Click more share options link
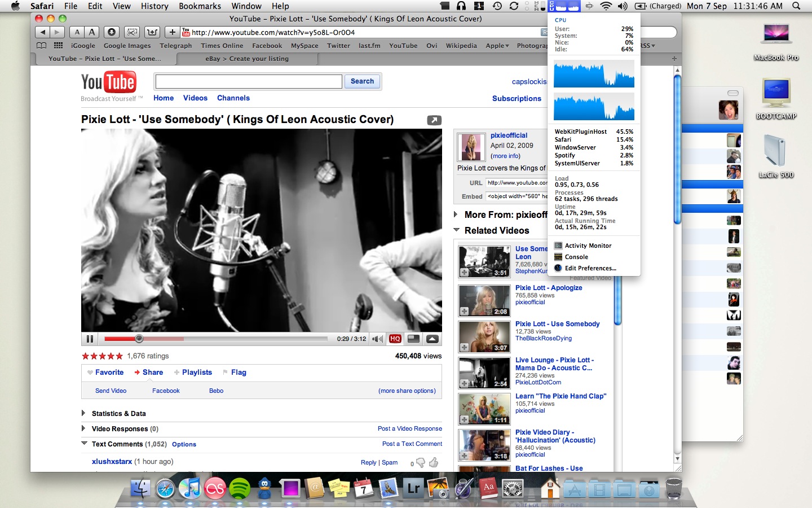Image resolution: width=812 pixels, height=508 pixels. tap(407, 391)
